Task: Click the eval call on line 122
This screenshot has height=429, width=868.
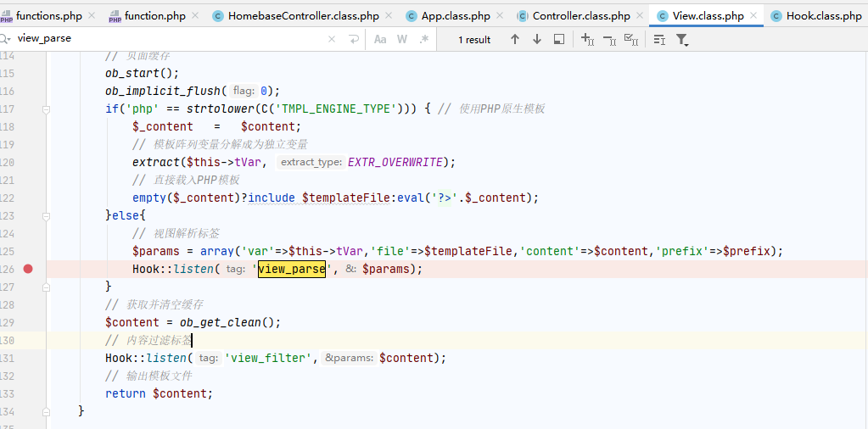Action: pos(410,198)
